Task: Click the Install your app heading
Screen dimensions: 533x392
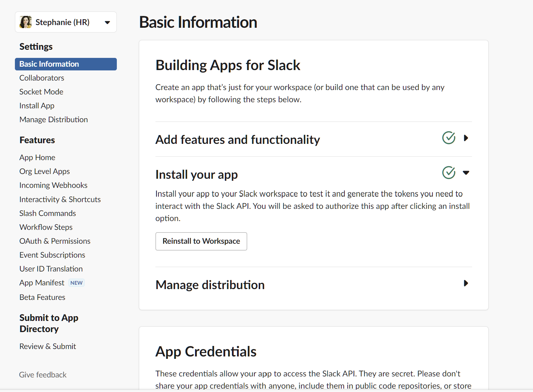Action: click(196, 175)
